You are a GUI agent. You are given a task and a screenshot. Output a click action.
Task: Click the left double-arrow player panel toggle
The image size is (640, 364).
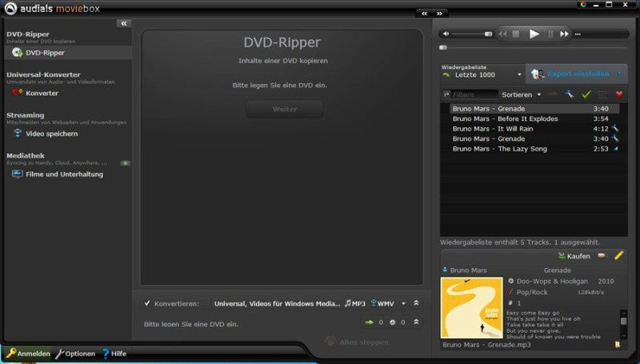tap(425, 14)
